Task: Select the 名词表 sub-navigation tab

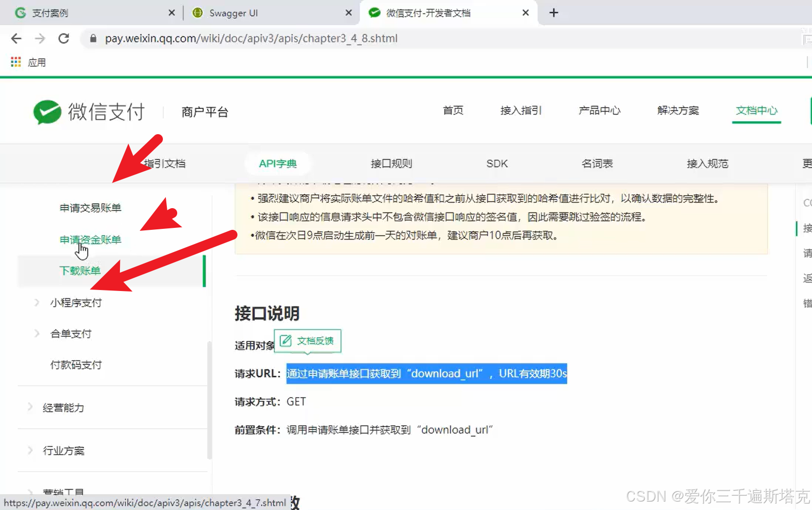Action: (x=597, y=164)
